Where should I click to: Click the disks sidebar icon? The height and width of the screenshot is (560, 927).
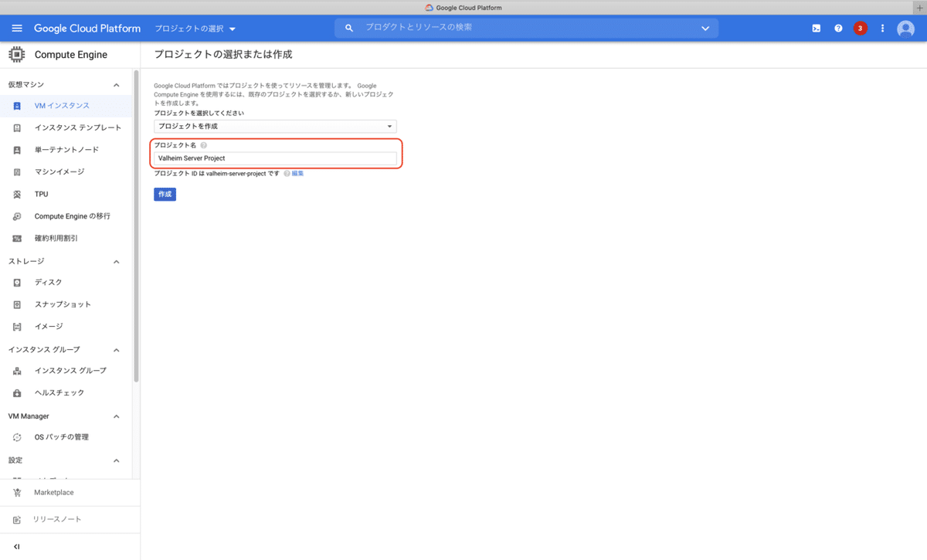[17, 283]
